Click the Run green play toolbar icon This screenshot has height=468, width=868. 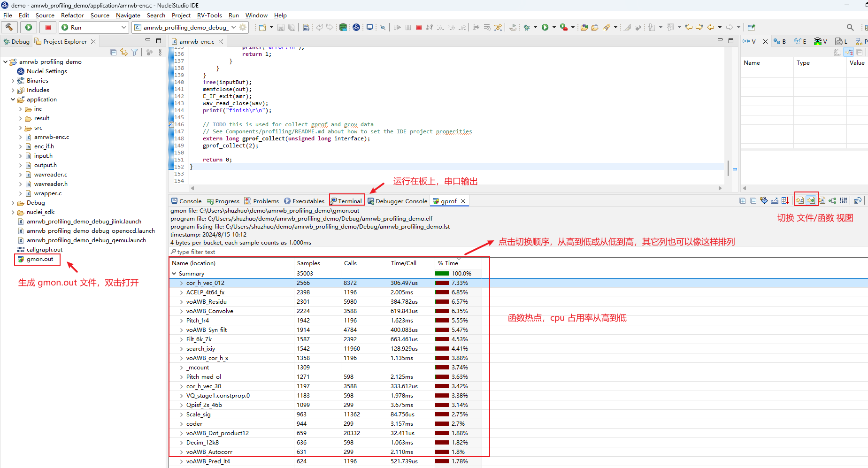point(545,27)
